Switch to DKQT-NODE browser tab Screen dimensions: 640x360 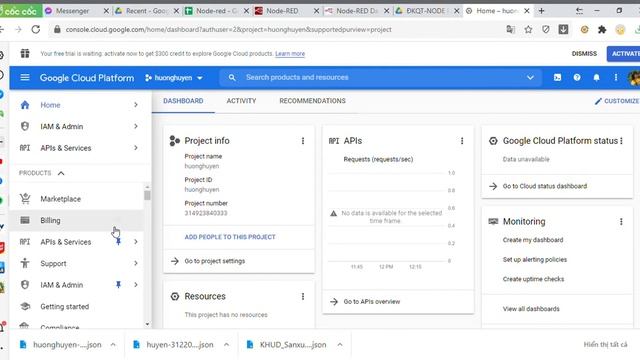pyautogui.click(x=427, y=11)
